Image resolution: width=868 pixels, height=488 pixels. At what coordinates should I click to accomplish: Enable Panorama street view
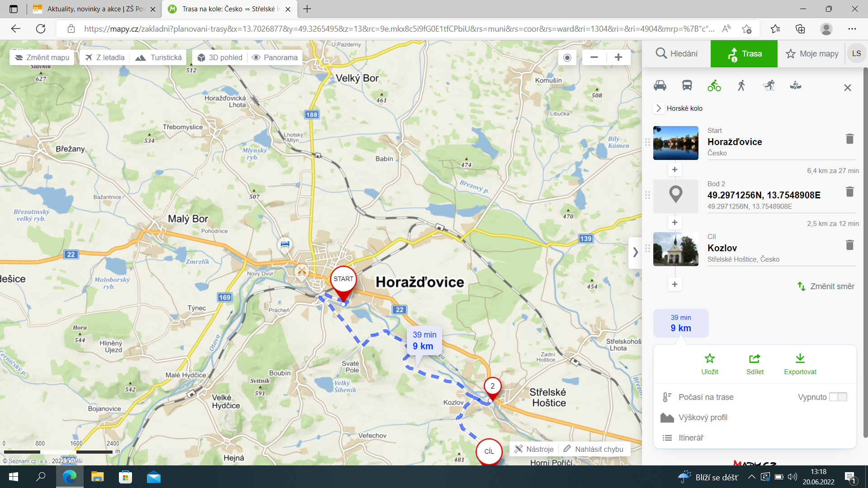click(x=275, y=57)
